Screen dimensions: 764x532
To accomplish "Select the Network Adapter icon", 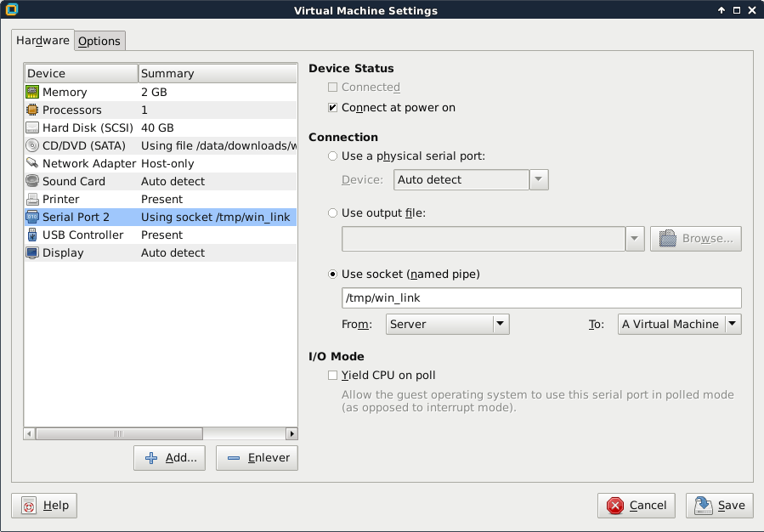I will (x=32, y=163).
